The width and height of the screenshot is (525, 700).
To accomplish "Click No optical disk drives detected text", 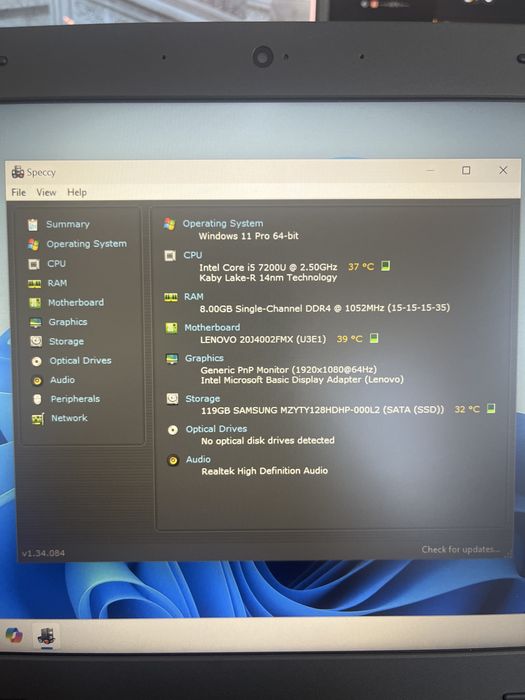I will 268,441.
